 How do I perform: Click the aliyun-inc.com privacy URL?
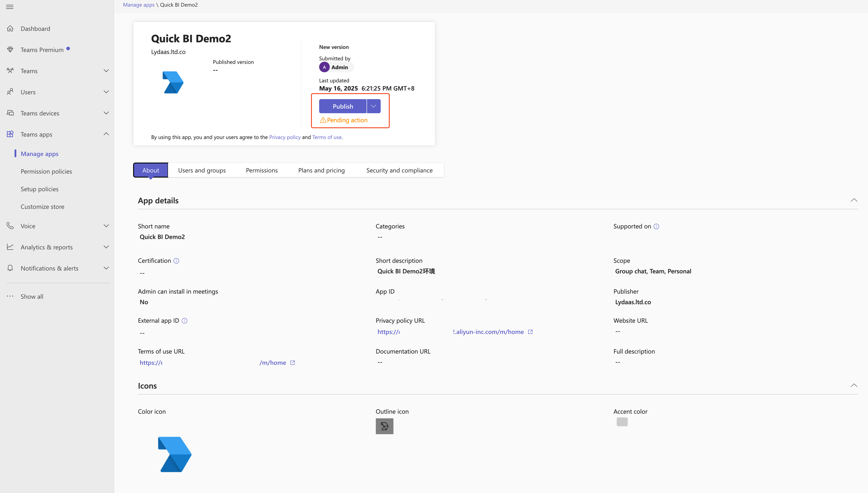451,332
